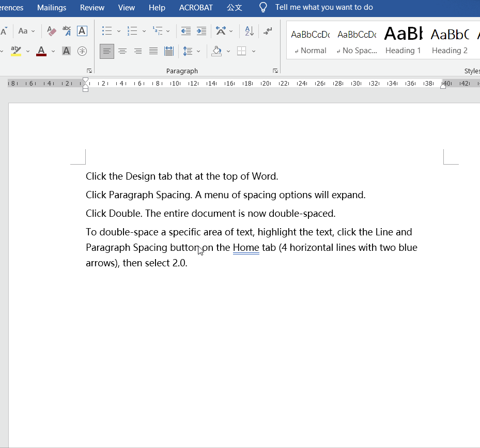Apply the Heading 1 style
480x448 pixels.
[x=403, y=40]
